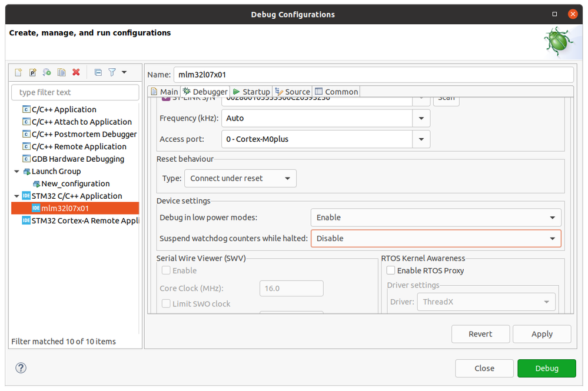This screenshot has width=588, height=391.
Task: Click the New prototype configuration icon
Action: click(x=33, y=72)
